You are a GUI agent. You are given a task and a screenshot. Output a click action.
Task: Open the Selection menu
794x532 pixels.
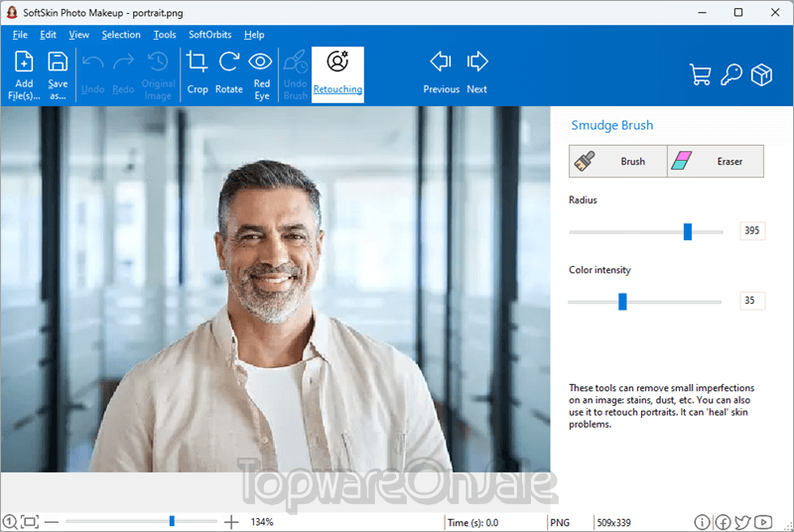click(121, 35)
